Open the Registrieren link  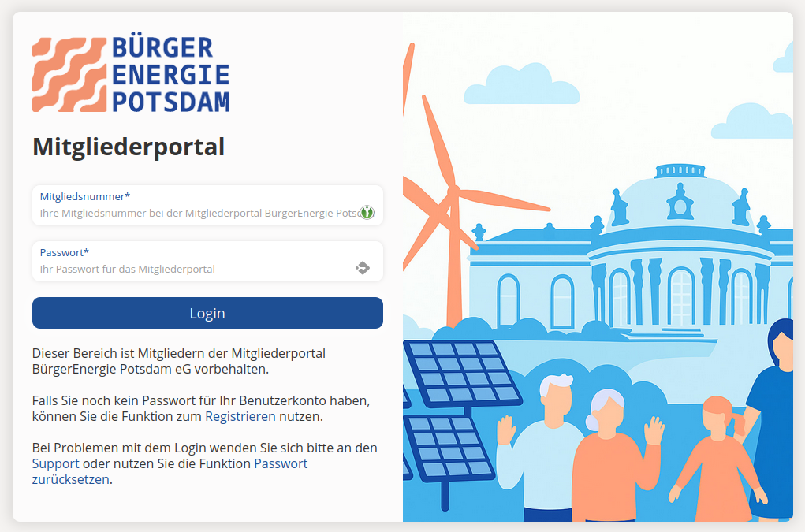(240, 416)
